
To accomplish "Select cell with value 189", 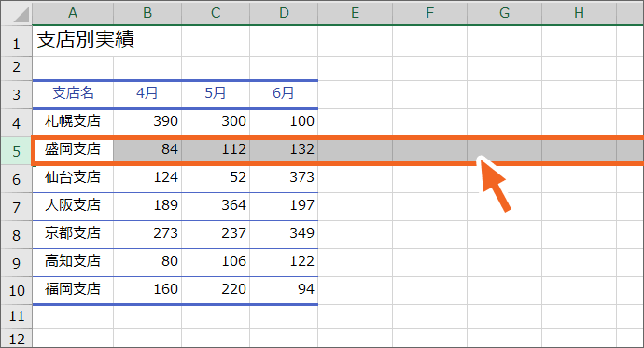I will click(x=147, y=206).
